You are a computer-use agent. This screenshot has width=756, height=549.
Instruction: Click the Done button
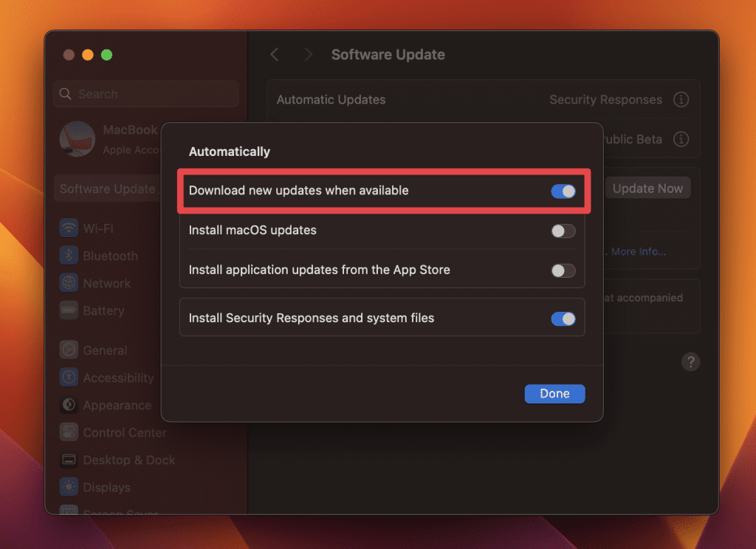pyautogui.click(x=554, y=394)
